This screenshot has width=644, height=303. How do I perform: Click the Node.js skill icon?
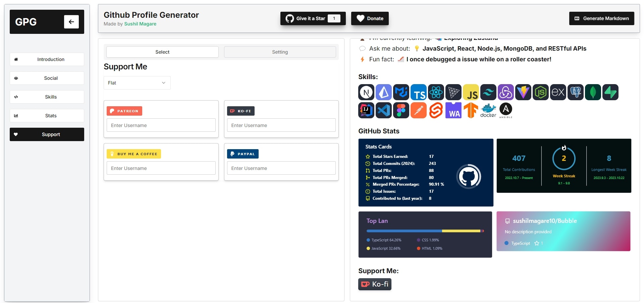[541, 92]
